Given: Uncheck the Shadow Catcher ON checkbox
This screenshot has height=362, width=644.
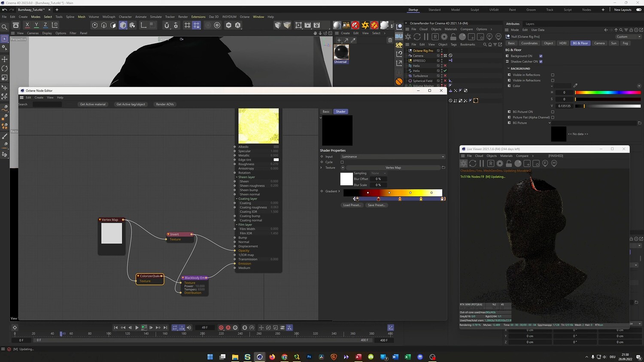Looking at the screenshot, I should pyautogui.click(x=541, y=62).
